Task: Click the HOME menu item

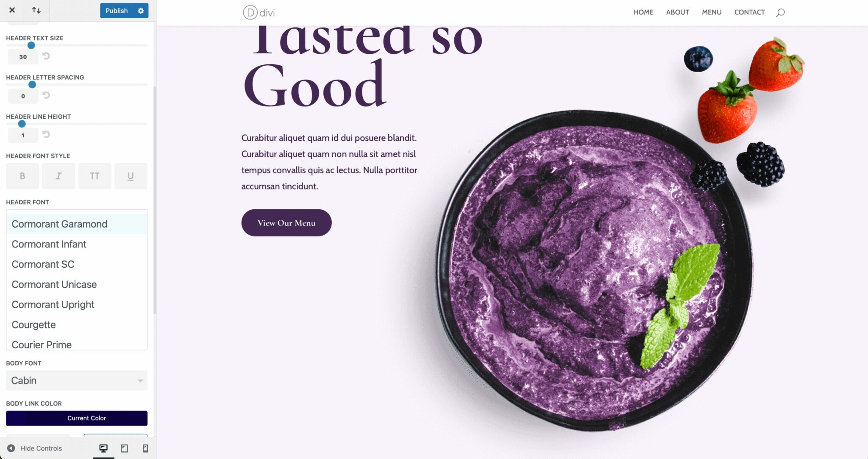Action: tap(643, 12)
